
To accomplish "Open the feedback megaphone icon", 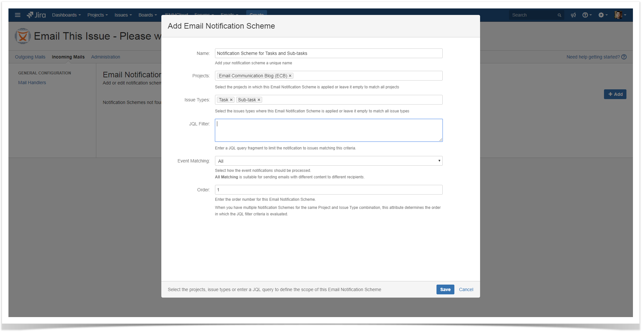I will [573, 15].
